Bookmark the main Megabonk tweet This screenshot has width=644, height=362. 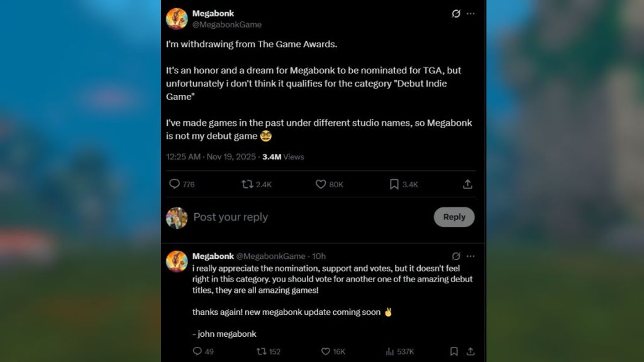[x=394, y=184]
